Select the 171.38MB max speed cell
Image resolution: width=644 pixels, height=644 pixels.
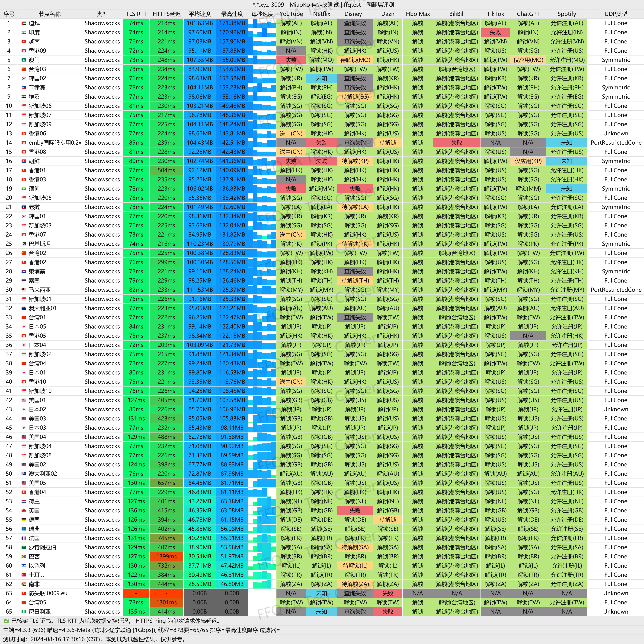pyautogui.click(x=232, y=23)
